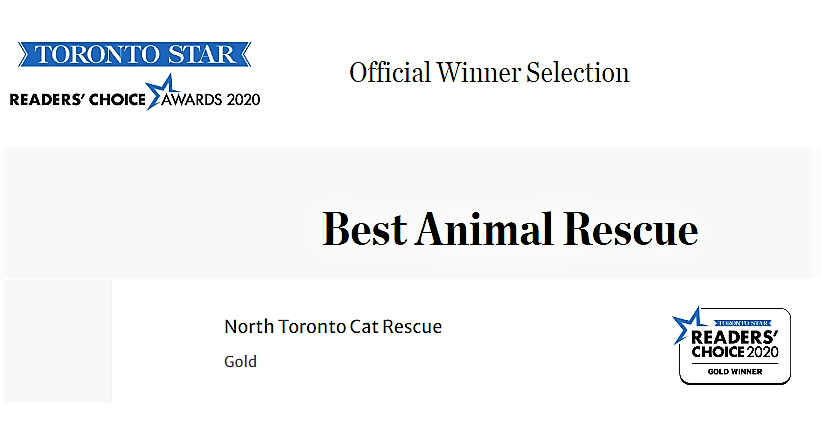This screenshot has width=821, height=421.
Task: Click the Toronto Star blue banner logo
Action: [x=134, y=54]
